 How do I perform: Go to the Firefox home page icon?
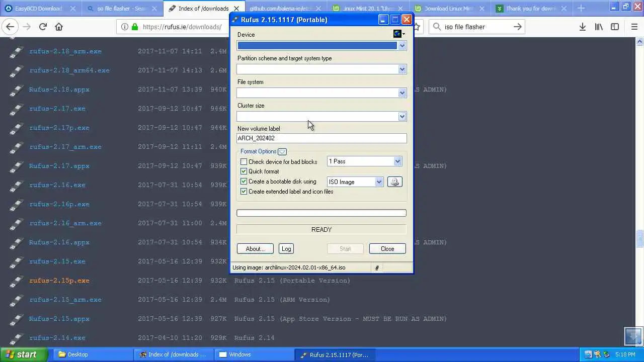point(59,27)
